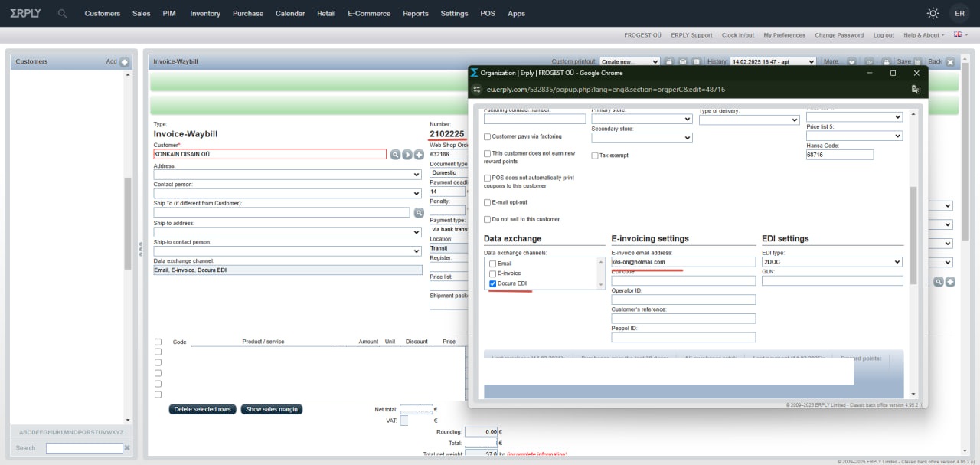Open the Help & About menu link

click(x=923, y=34)
